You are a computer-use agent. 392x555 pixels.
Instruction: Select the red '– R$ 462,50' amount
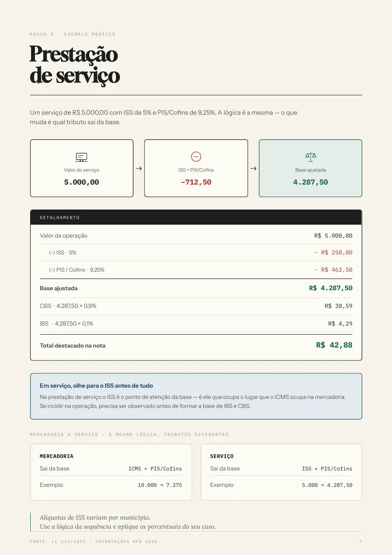click(x=333, y=270)
